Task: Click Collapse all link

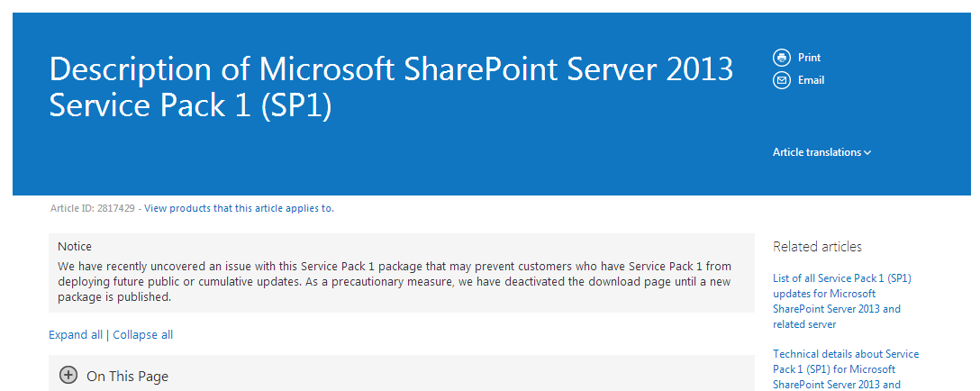Action: coord(143,335)
